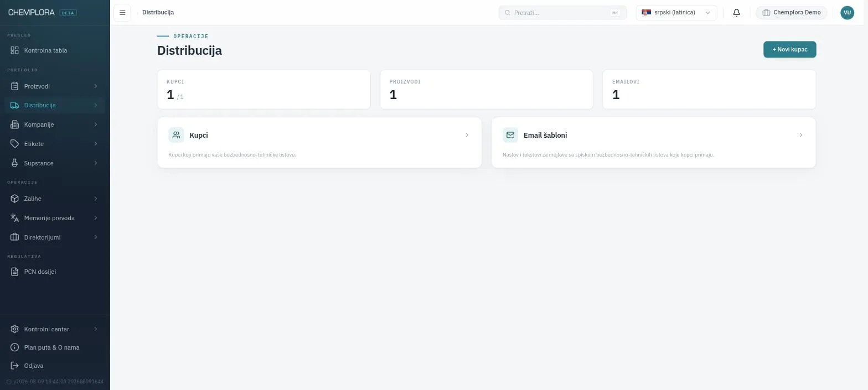Click the Supstance flask icon
This screenshot has height=390, width=868.
(15, 163)
